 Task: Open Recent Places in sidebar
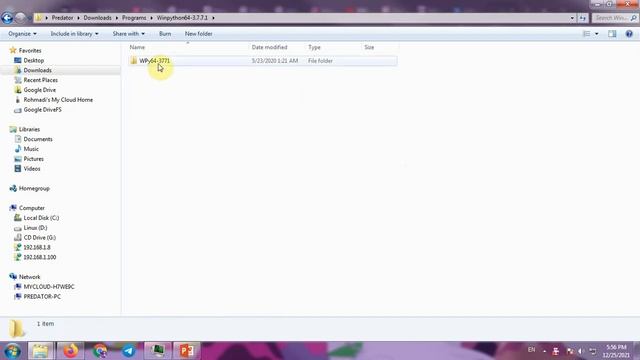pyautogui.click(x=40, y=80)
